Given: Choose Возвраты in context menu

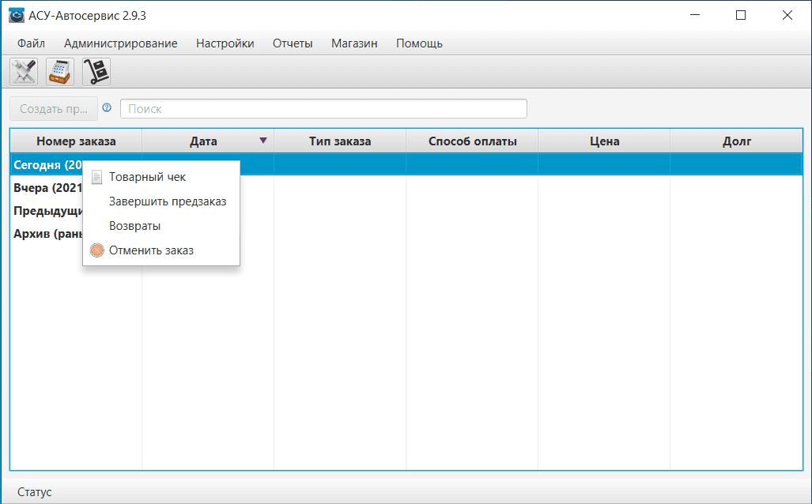Looking at the screenshot, I should (x=161, y=226).
